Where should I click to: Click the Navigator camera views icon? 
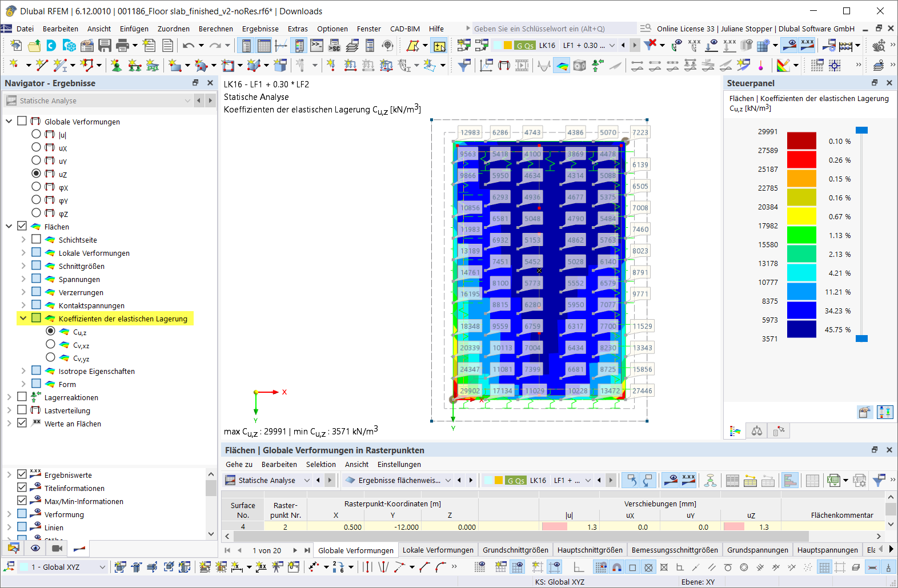pyautogui.click(x=57, y=549)
